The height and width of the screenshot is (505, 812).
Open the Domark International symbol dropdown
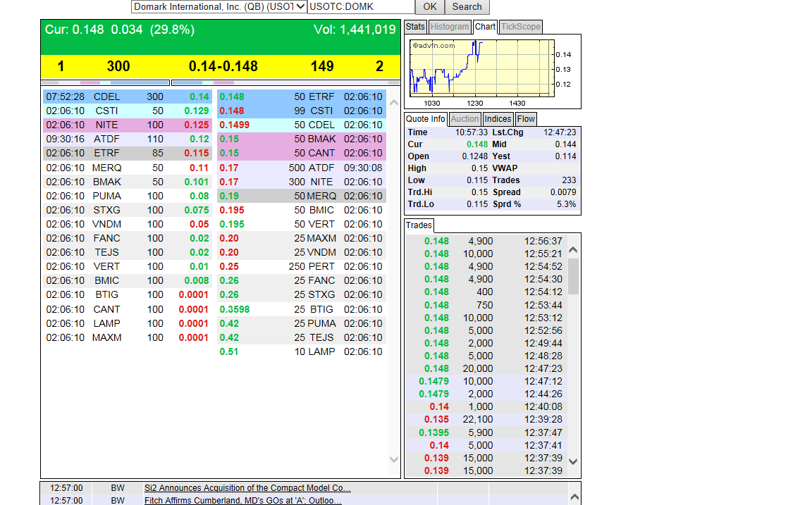(x=219, y=7)
